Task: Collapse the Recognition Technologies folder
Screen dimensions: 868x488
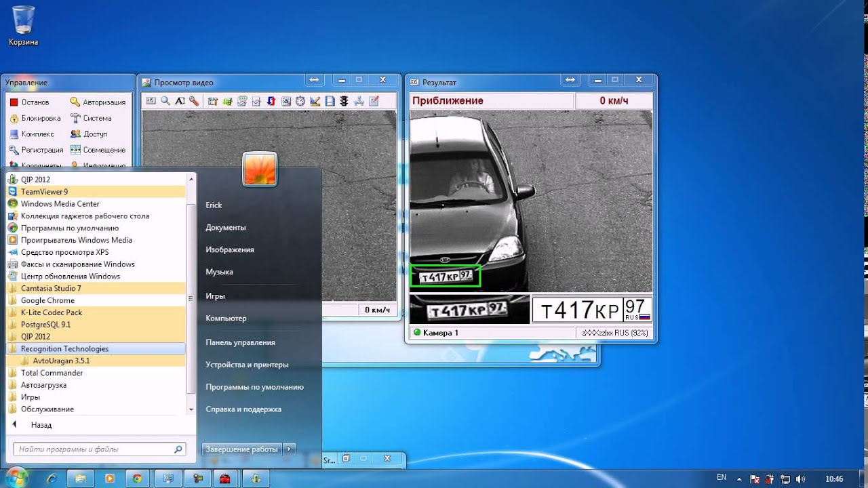Action: coord(96,348)
